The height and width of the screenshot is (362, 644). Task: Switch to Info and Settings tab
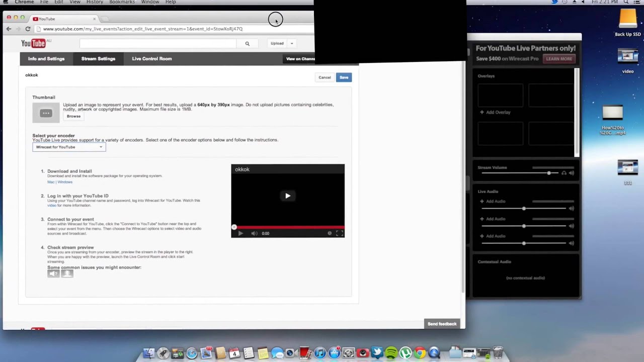click(46, 59)
